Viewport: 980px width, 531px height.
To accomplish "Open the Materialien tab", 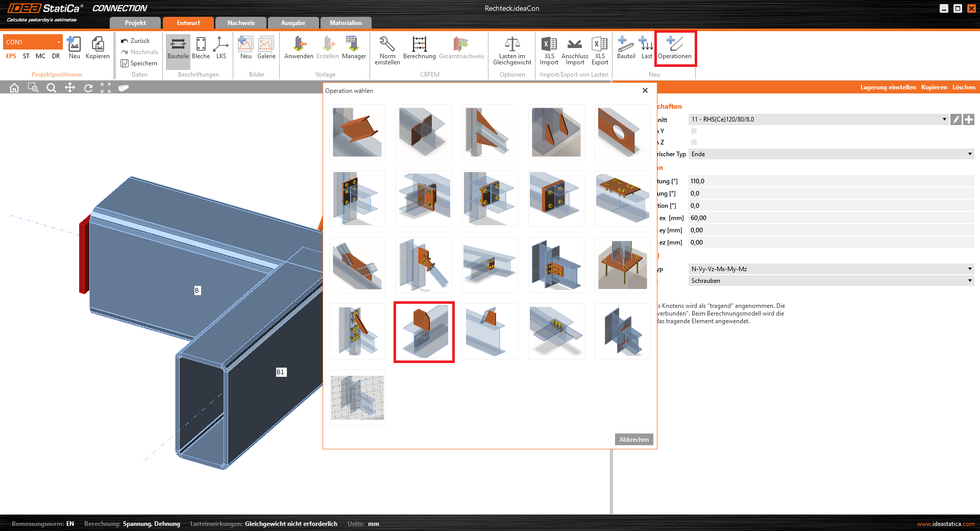I will (x=346, y=23).
